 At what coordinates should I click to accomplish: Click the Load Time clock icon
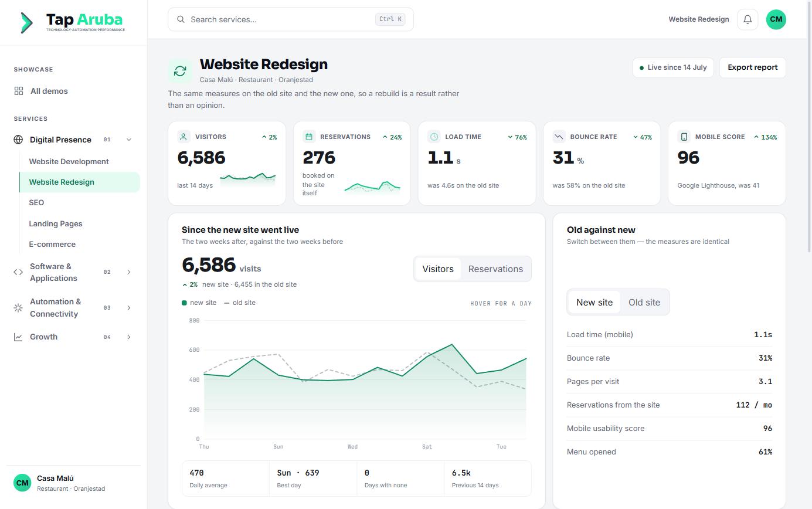[x=434, y=137]
